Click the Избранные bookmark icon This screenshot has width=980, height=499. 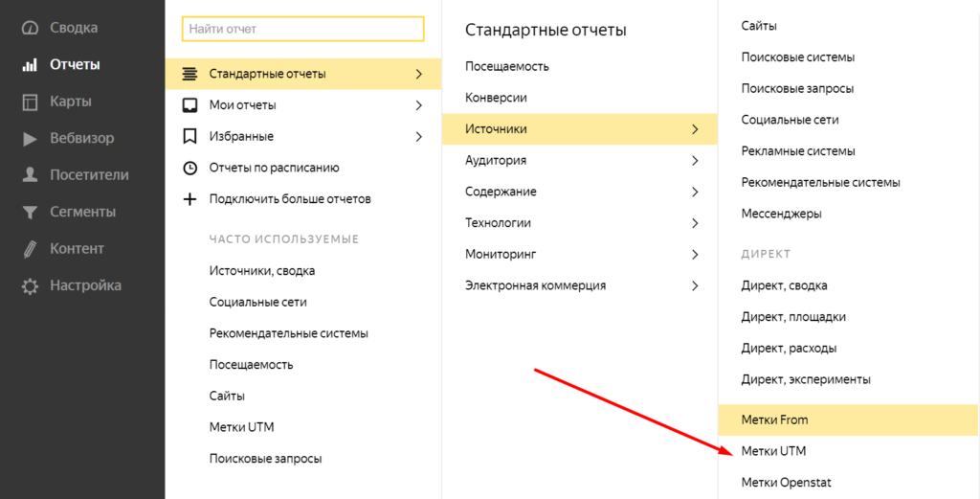click(x=189, y=136)
